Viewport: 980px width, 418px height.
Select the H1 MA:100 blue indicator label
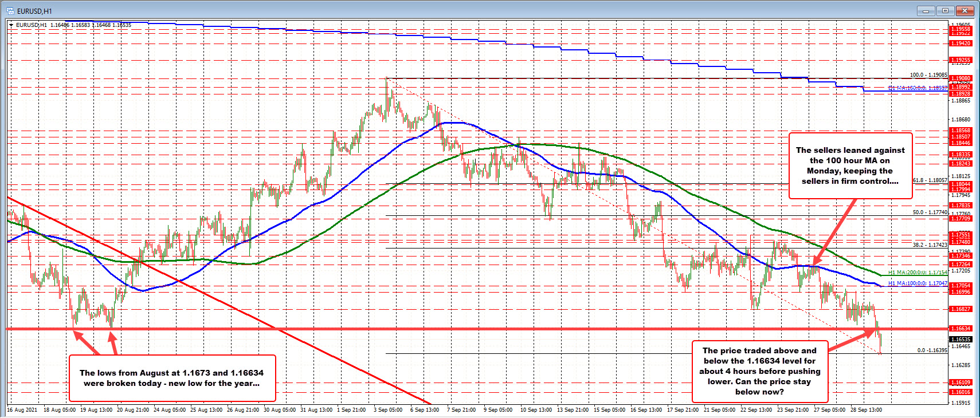(917, 283)
